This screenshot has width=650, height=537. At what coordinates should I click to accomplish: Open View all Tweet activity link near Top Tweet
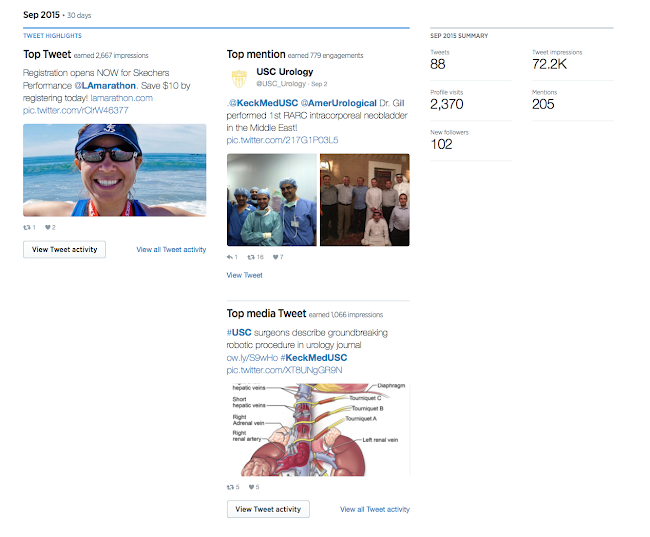171,250
